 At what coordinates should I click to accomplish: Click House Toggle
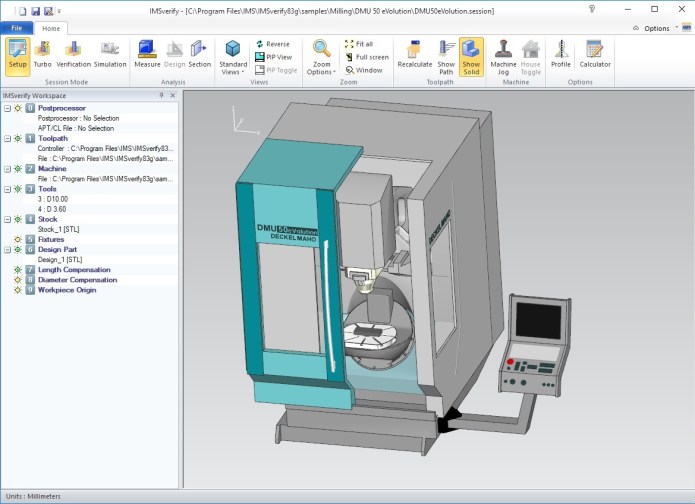531,58
